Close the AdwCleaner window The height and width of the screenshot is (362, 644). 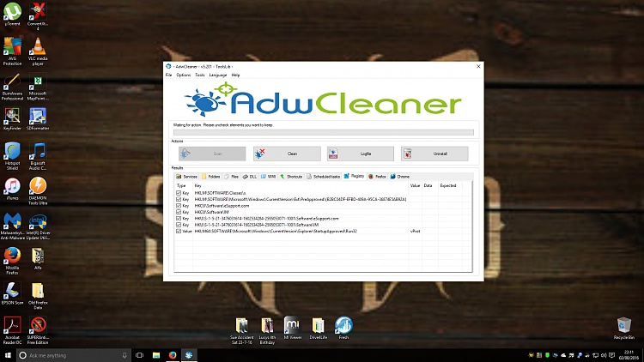[478, 67]
